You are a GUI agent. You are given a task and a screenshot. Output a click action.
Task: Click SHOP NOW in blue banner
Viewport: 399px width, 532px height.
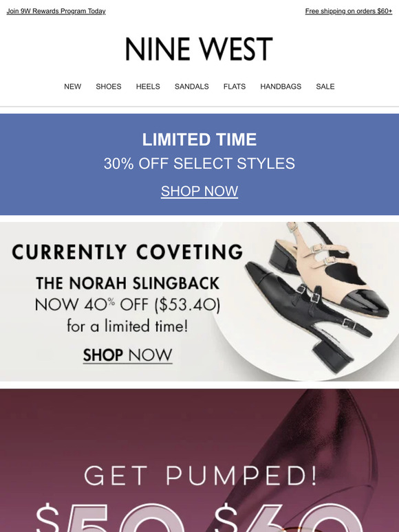pos(199,191)
